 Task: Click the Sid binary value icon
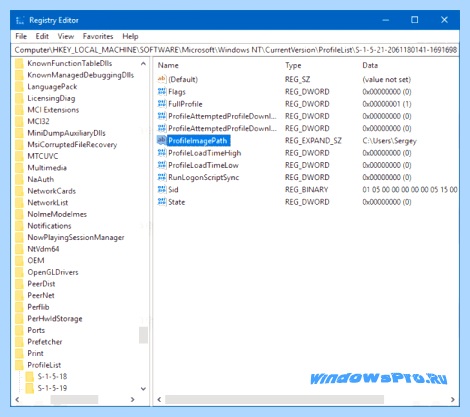tap(162, 189)
